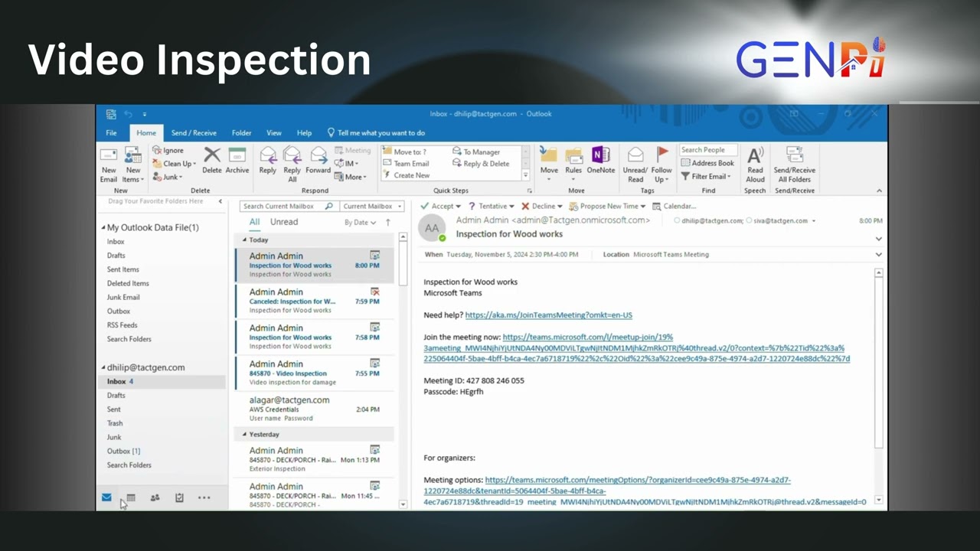The height and width of the screenshot is (551, 980).
Task: Open the Clean Up dropdown
Action: (175, 164)
